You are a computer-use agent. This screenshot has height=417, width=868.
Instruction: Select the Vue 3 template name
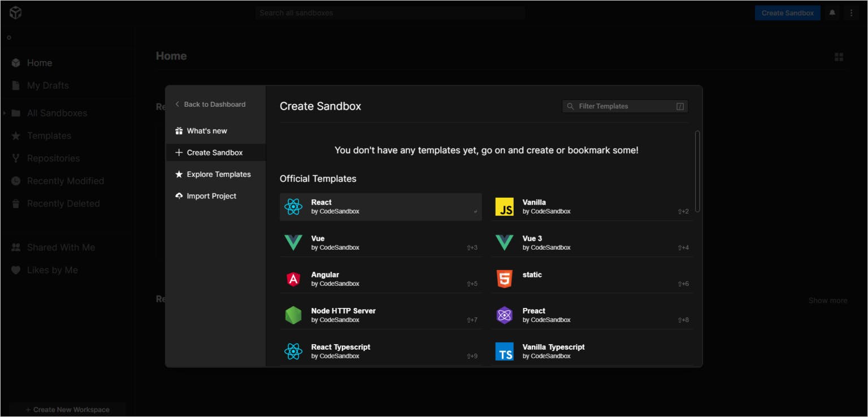[x=532, y=238]
